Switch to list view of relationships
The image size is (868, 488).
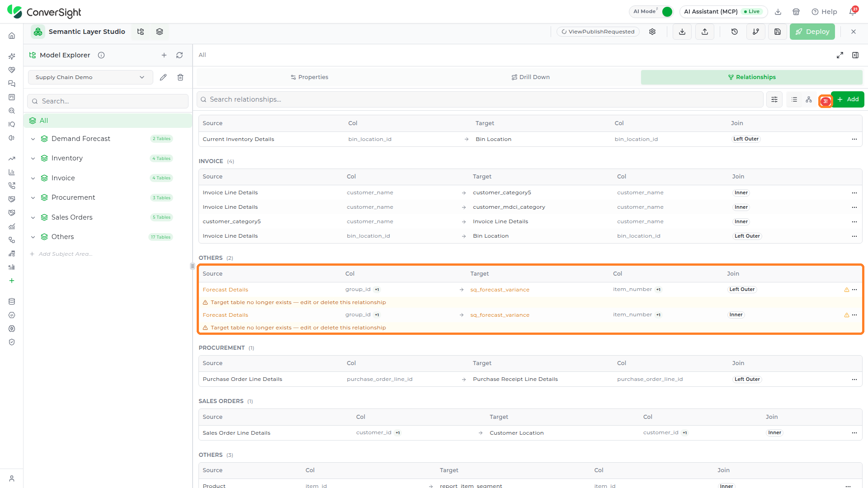pos(794,99)
